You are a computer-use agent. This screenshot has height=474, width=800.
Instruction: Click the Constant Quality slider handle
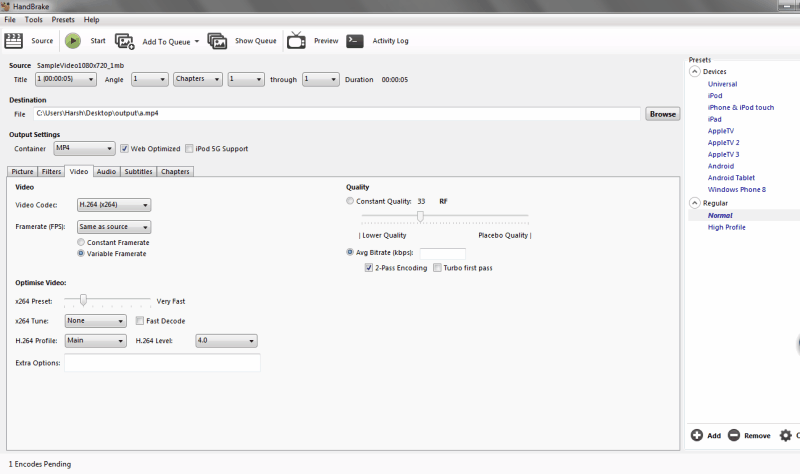[420, 216]
